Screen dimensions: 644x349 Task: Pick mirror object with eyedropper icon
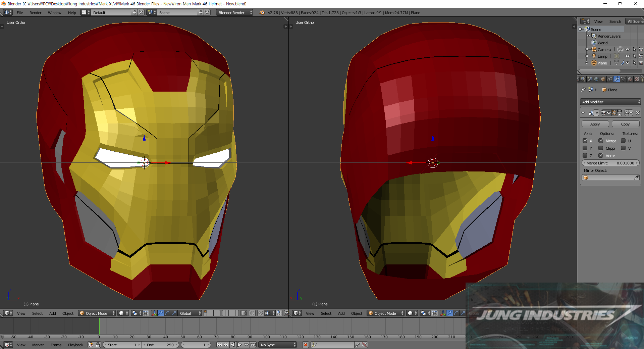point(636,178)
